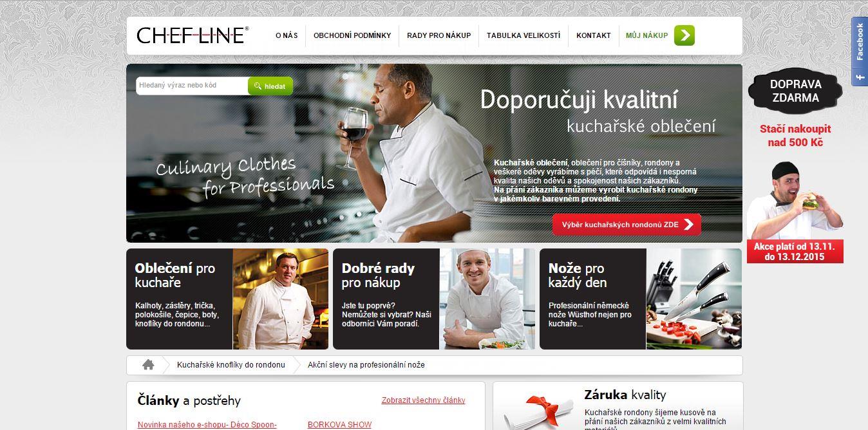Click in the Hledaný výraz search field
The image size is (868, 430).
click(x=192, y=86)
